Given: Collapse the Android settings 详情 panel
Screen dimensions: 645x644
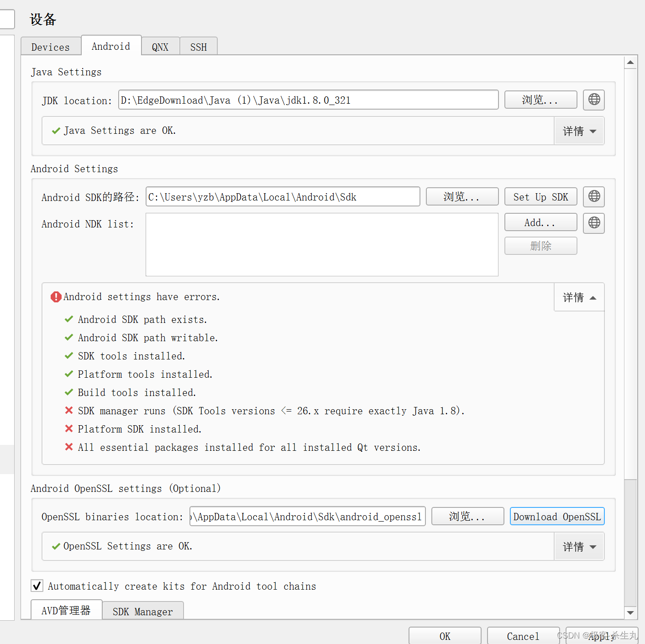Looking at the screenshot, I should (x=579, y=297).
